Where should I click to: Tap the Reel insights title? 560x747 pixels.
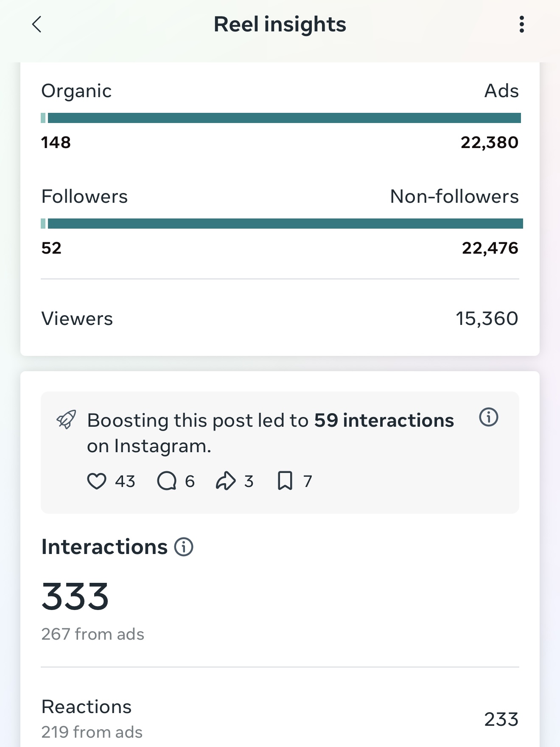coord(280,24)
